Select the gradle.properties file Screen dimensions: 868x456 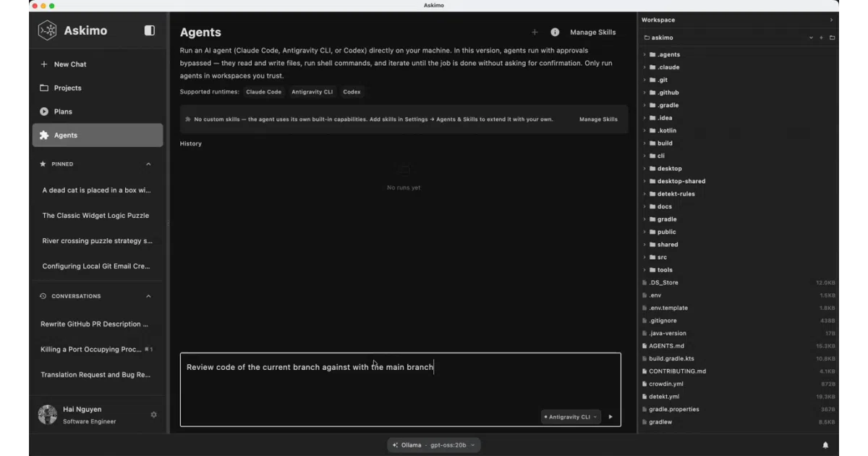point(738,409)
